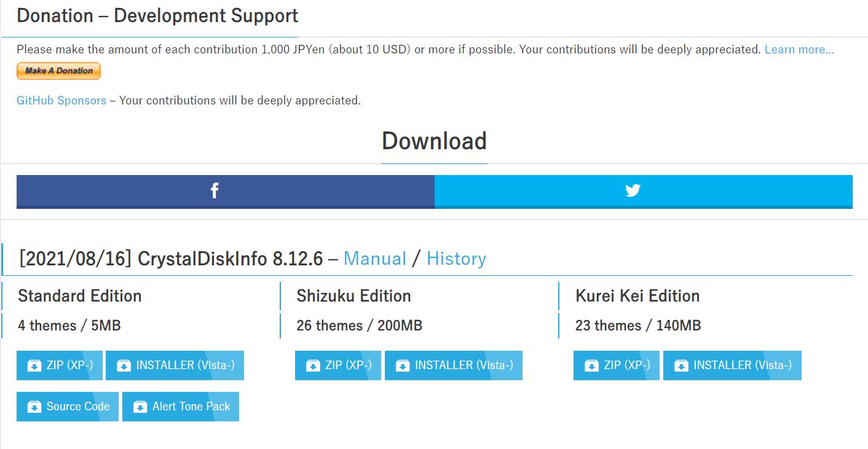Click download icon on Source Code button

pyautogui.click(x=34, y=407)
